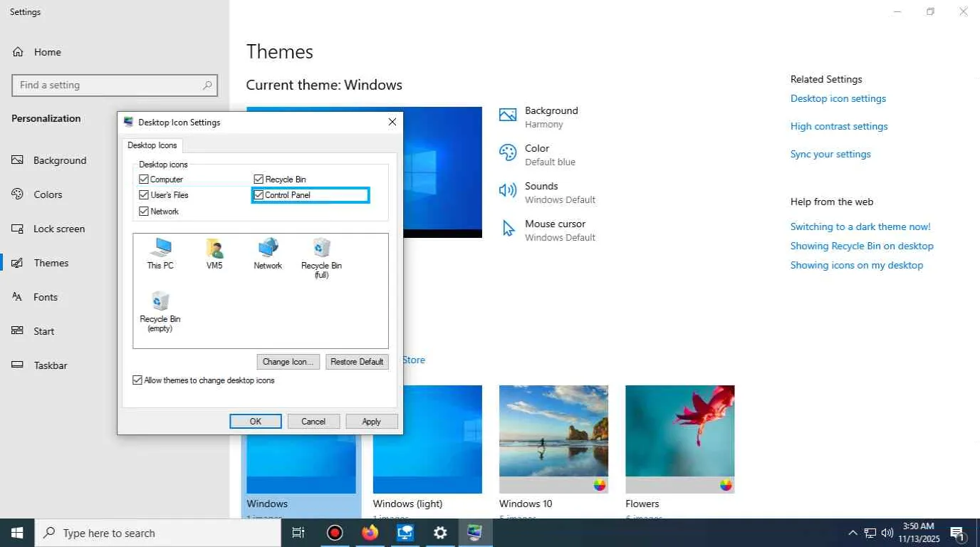Click the Mouse cursor arrow icon
Image resolution: width=980 pixels, height=547 pixels.
click(508, 229)
